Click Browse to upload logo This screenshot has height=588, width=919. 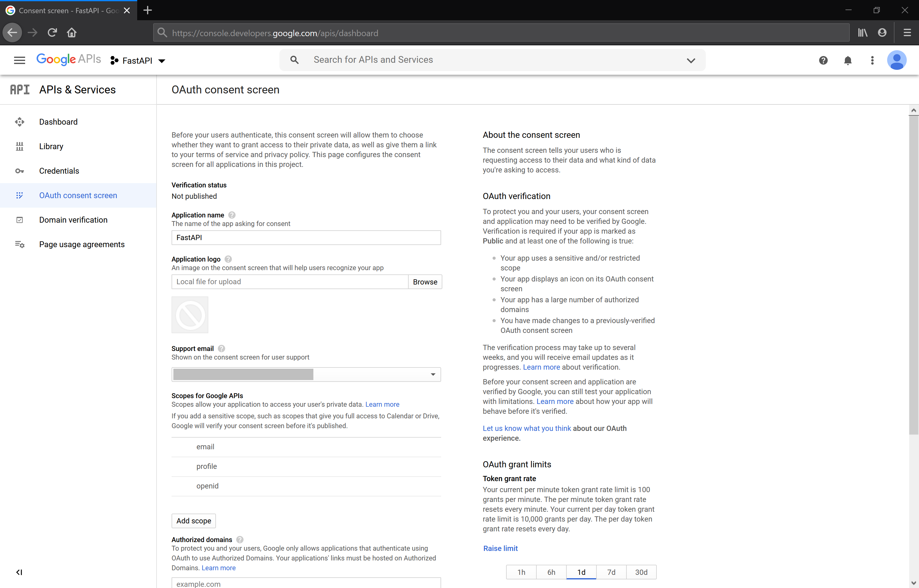(425, 282)
